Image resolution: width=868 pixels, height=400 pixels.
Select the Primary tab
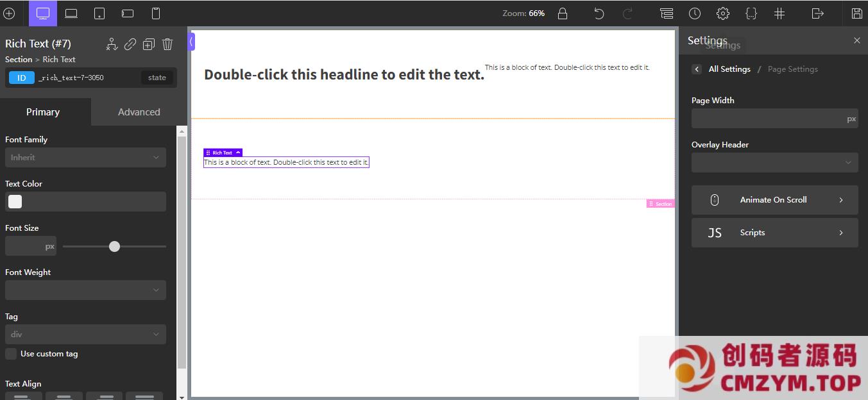43,112
